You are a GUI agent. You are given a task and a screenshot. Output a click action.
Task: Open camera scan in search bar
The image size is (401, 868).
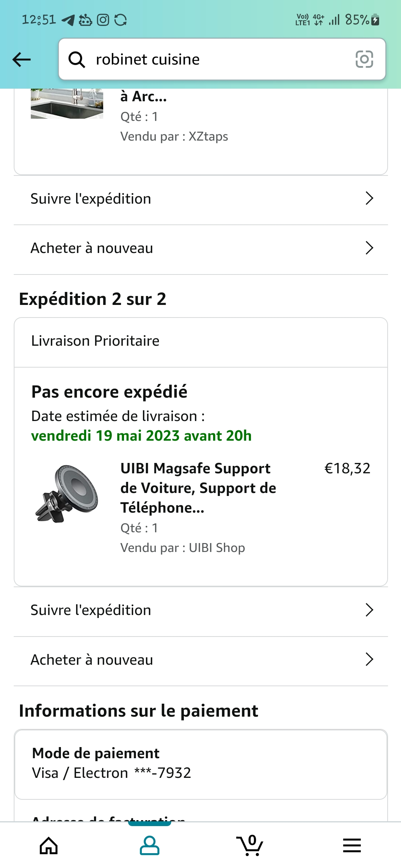364,59
